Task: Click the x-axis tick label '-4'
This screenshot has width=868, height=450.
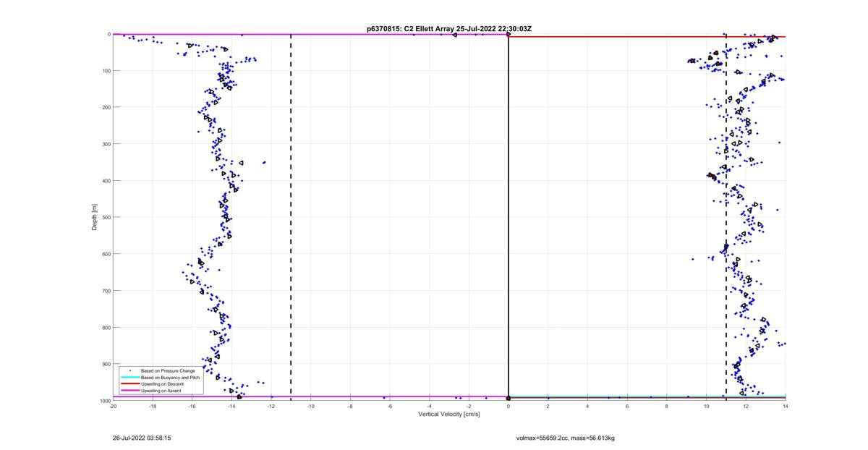Action: [430, 407]
